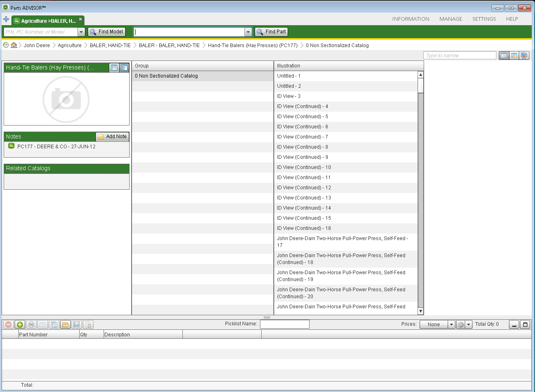Switch to thumbnail grid view layout
This screenshot has width=535, height=392.
pyautogui.click(x=514, y=56)
